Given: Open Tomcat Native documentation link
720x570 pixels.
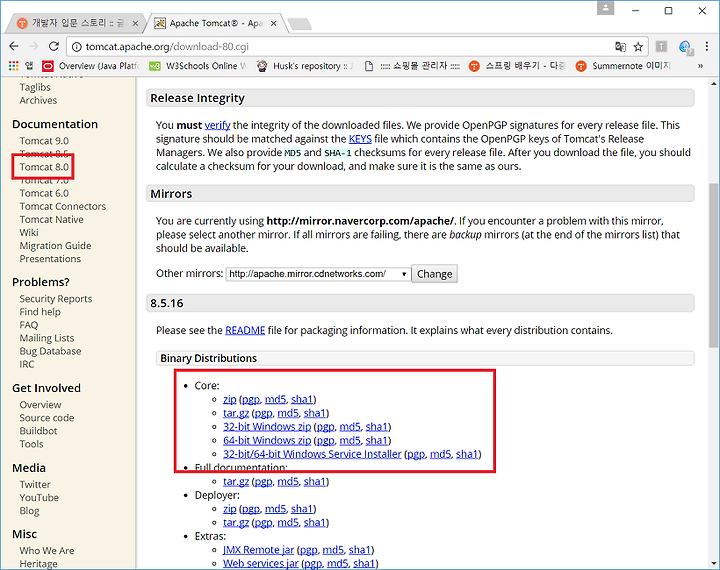Looking at the screenshot, I should point(51,220).
